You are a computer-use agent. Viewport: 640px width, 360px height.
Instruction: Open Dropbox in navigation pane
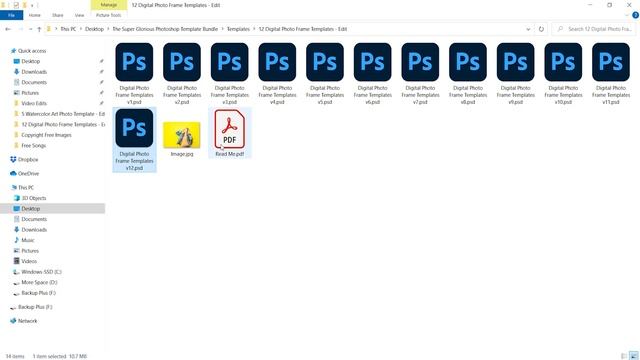point(28,160)
